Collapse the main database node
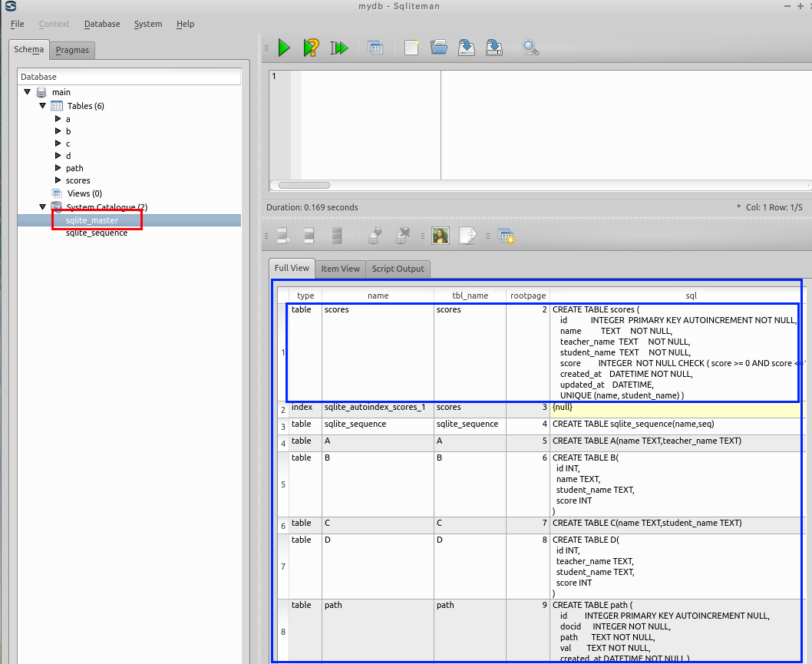 (x=28, y=92)
